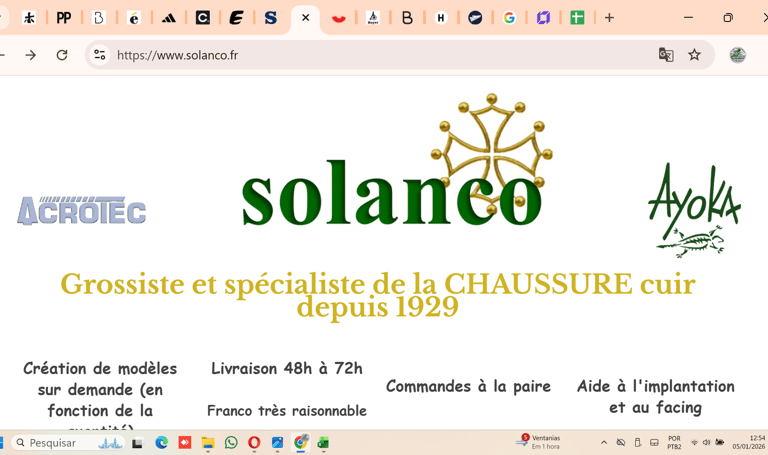Image resolution: width=768 pixels, height=455 pixels.
Task: Open the tab with the adidas logo
Action: click(x=168, y=18)
